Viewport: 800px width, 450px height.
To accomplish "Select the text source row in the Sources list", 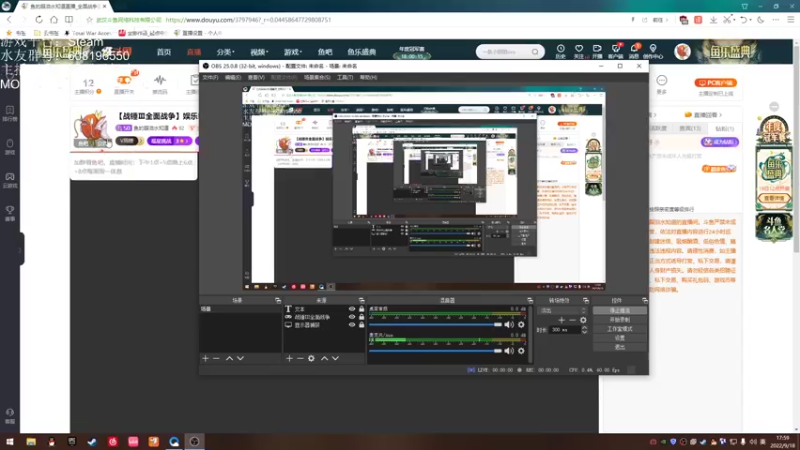I will (324, 309).
